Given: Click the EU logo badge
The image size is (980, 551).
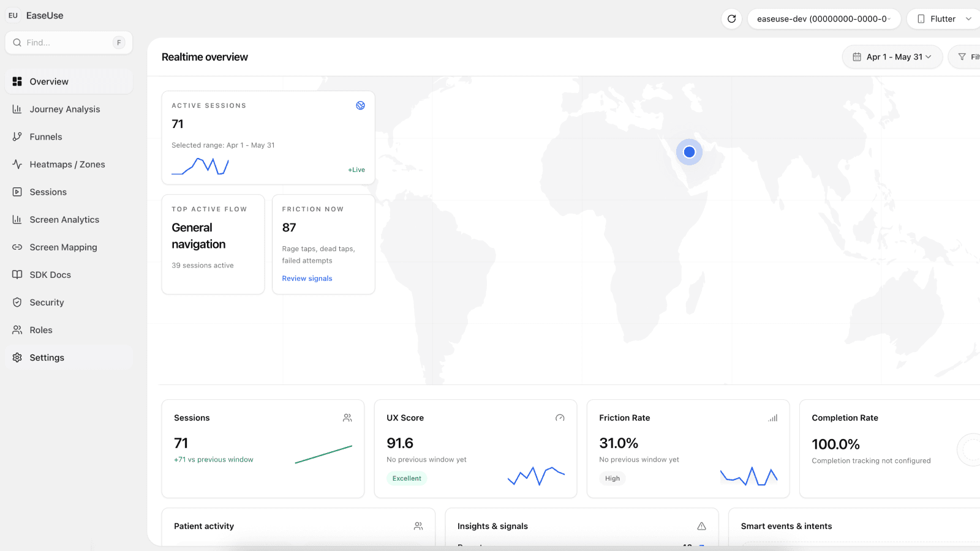Looking at the screenshot, I should 13,15.
